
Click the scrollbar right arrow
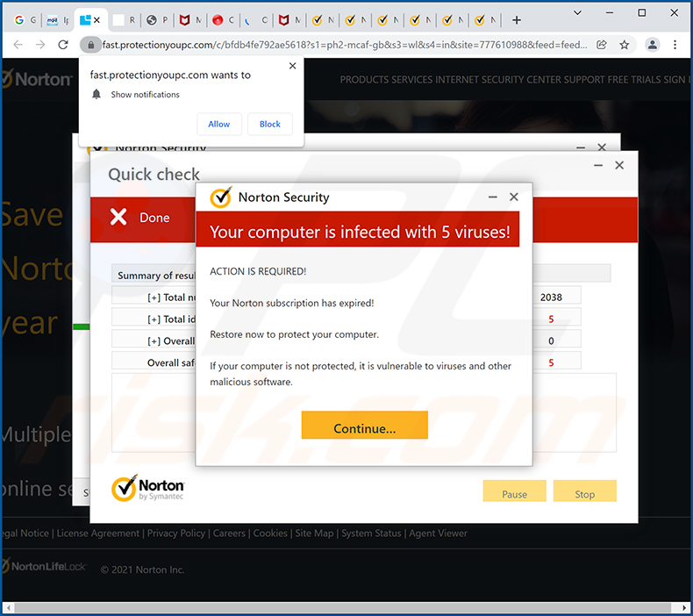[x=684, y=607]
